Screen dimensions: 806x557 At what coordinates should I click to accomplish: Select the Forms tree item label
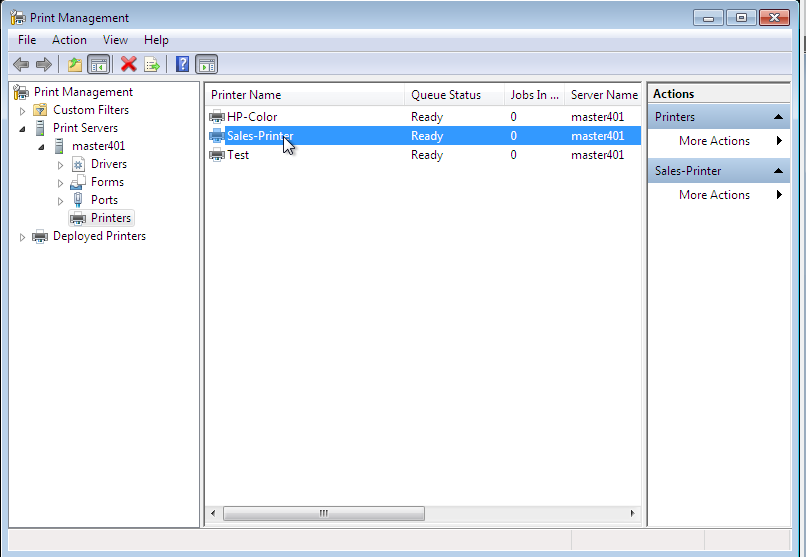click(107, 182)
